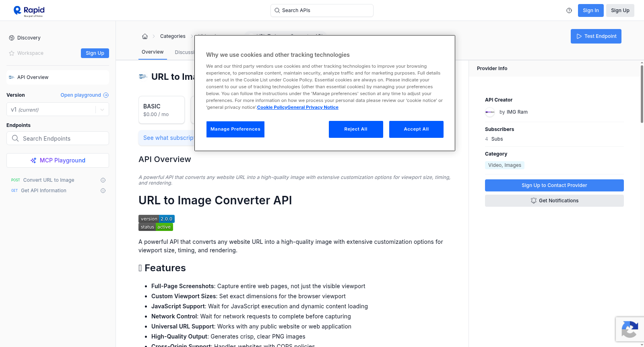Click the Video, Images category tag
Image resolution: width=644 pixels, height=347 pixels.
(x=505, y=165)
